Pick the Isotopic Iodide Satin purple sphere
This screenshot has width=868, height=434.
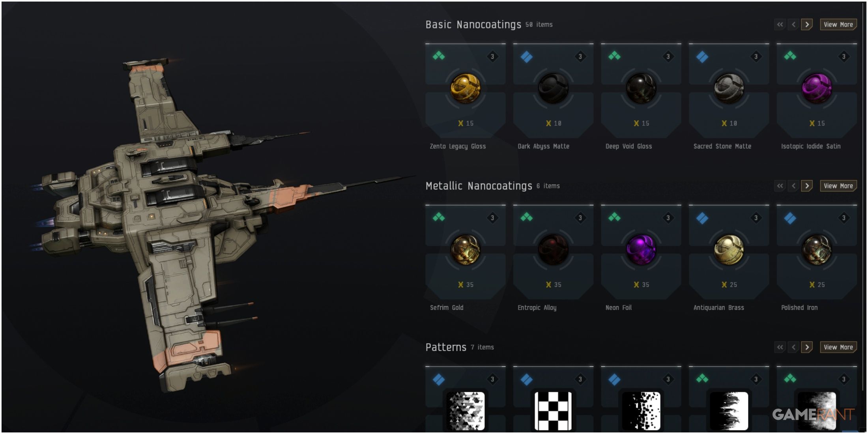click(817, 88)
